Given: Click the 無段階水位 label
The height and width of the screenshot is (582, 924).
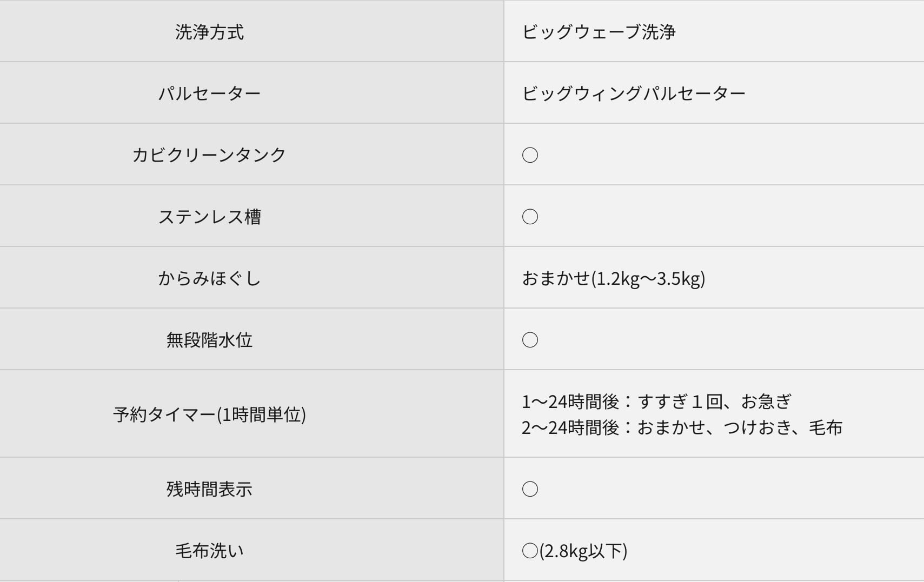Looking at the screenshot, I should (209, 340).
